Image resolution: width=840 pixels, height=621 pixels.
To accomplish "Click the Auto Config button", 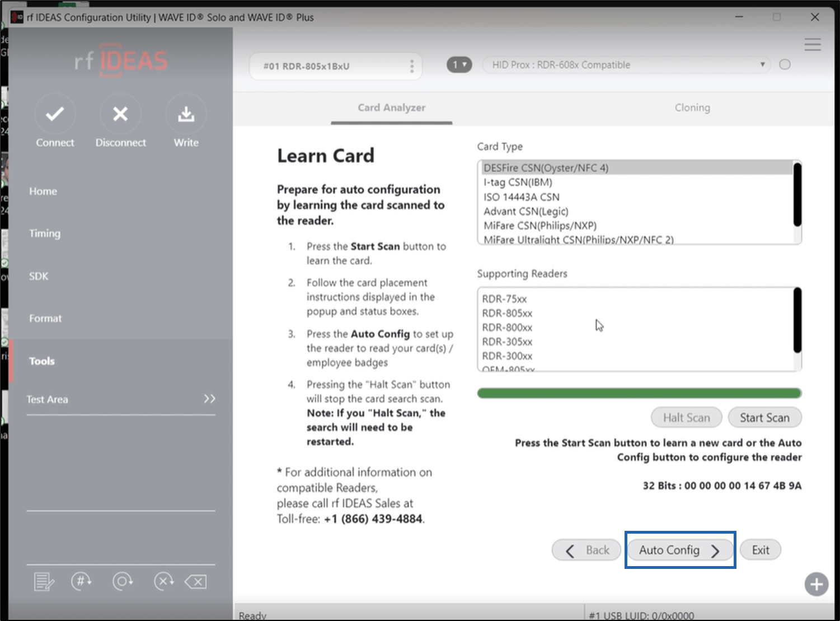I will [x=680, y=550].
